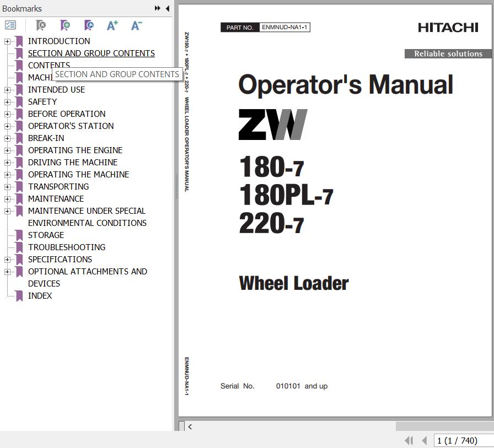Click the delete bookmark icon
494x448 pixels.
coord(41,25)
